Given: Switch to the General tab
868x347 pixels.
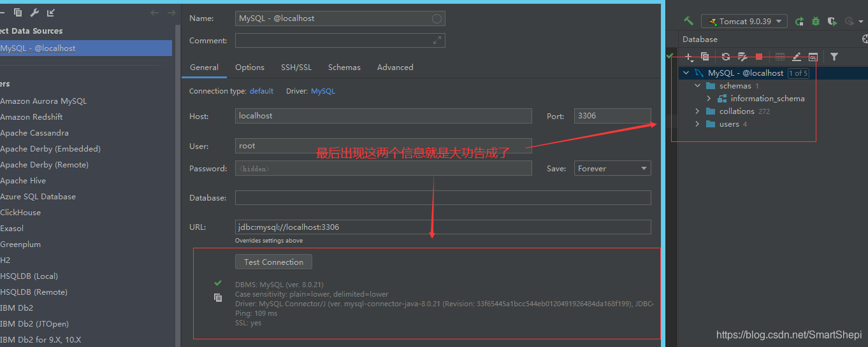Looking at the screenshot, I should (x=204, y=67).
